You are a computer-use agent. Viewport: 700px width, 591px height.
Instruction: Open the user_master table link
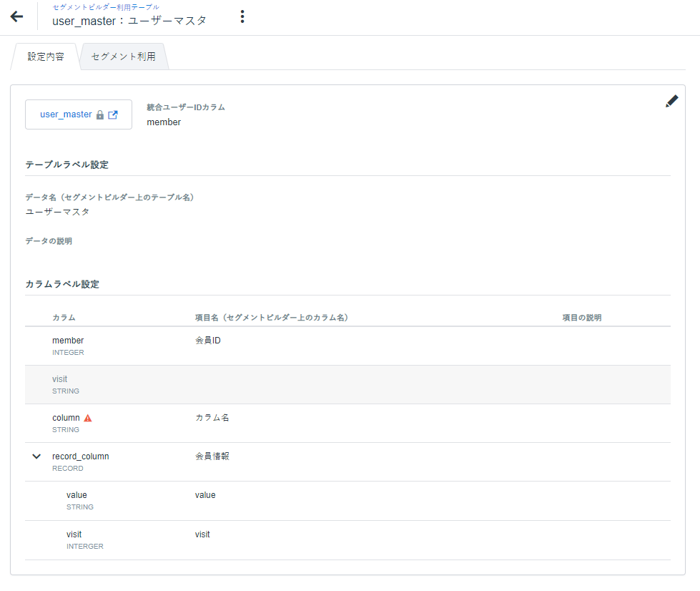pos(66,114)
